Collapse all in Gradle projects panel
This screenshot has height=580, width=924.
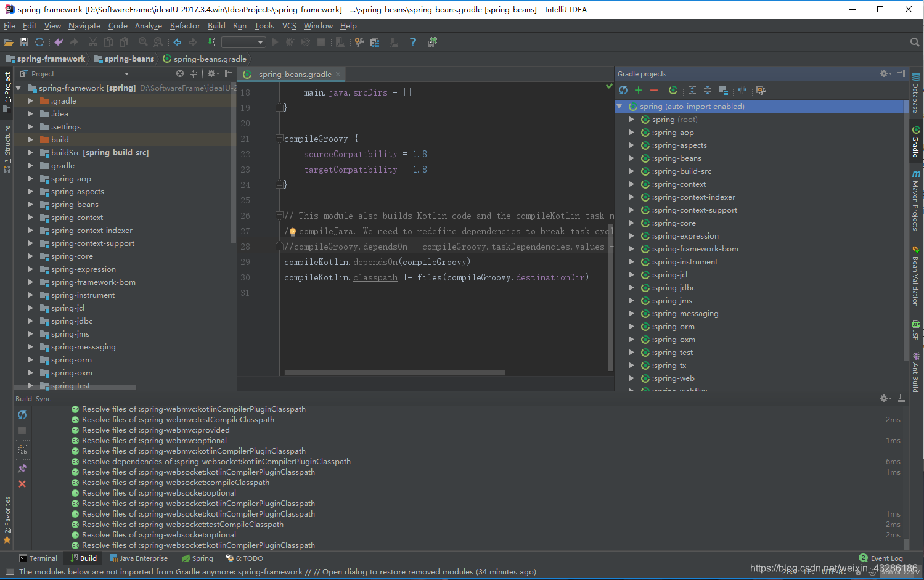pos(708,91)
